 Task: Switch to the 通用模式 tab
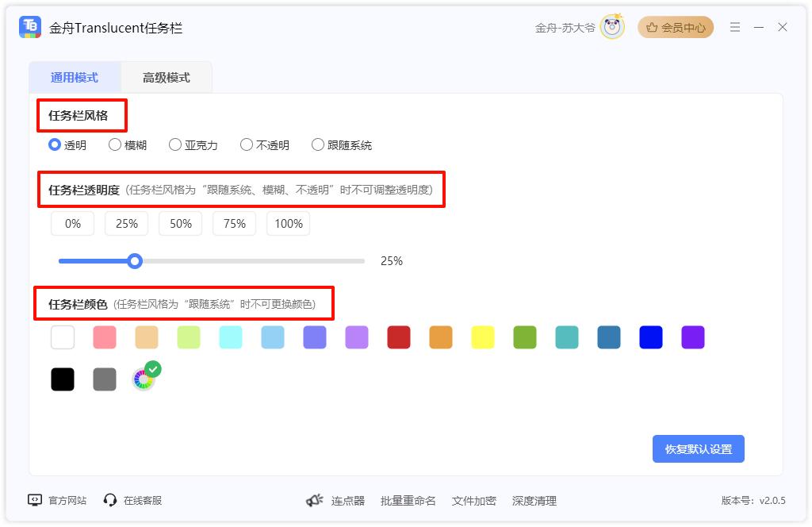[75, 78]
